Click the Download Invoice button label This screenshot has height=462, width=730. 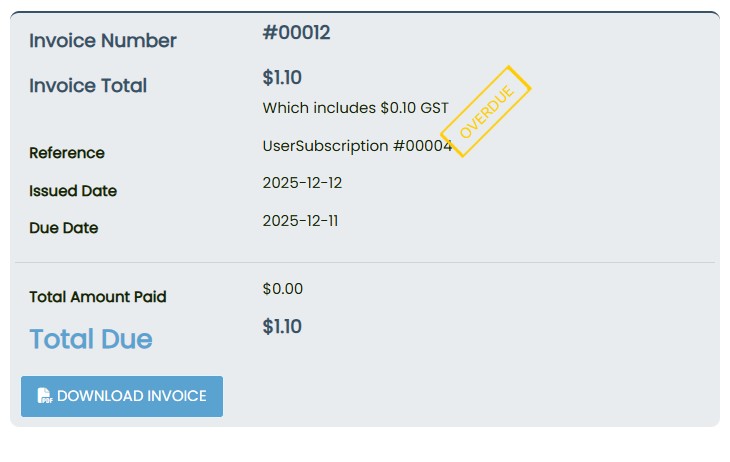pos(132,396)
